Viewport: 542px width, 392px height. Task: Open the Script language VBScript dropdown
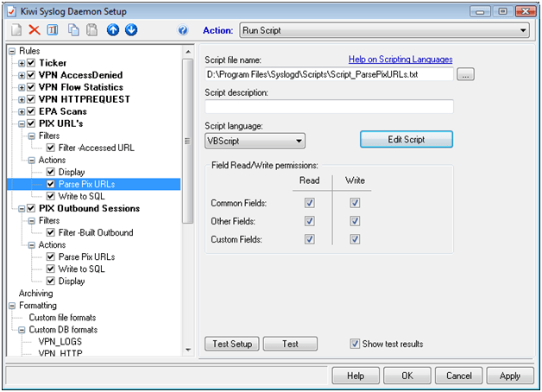pyautogui.click(x=255, y=140)
